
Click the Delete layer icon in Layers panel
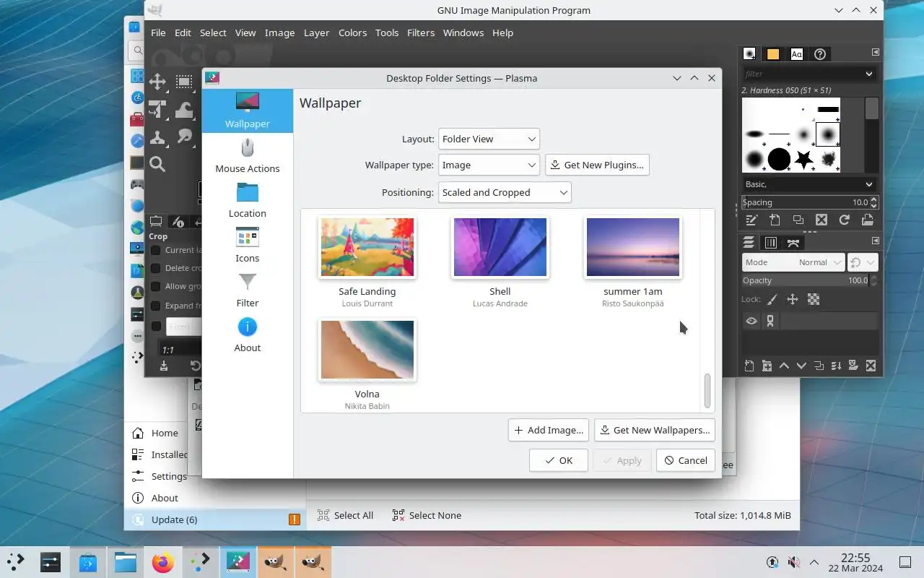coord(871,366)
